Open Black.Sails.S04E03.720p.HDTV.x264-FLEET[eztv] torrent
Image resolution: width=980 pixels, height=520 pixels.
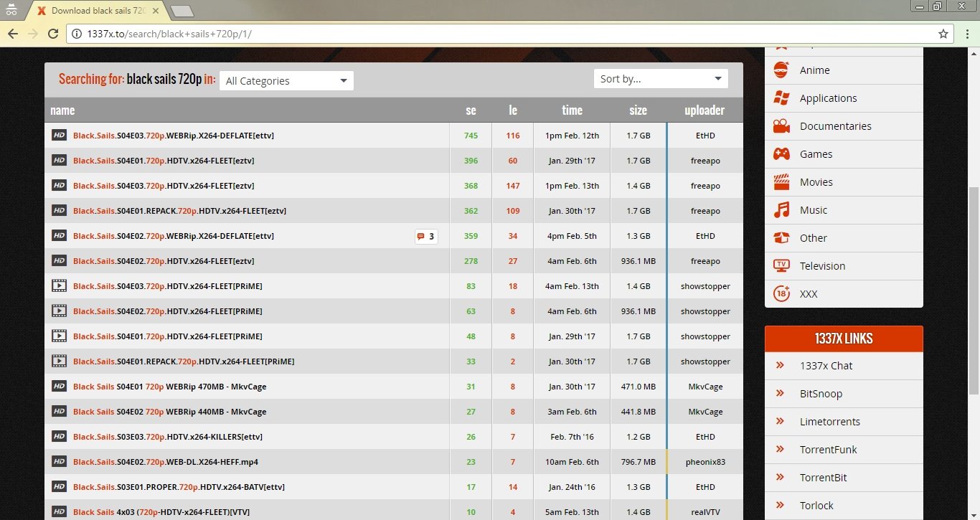[x=164, y=186]
